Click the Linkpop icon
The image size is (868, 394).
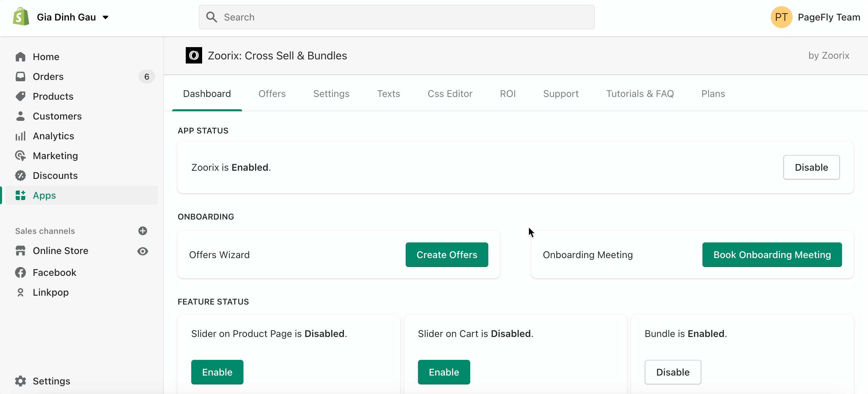(20, 292)
